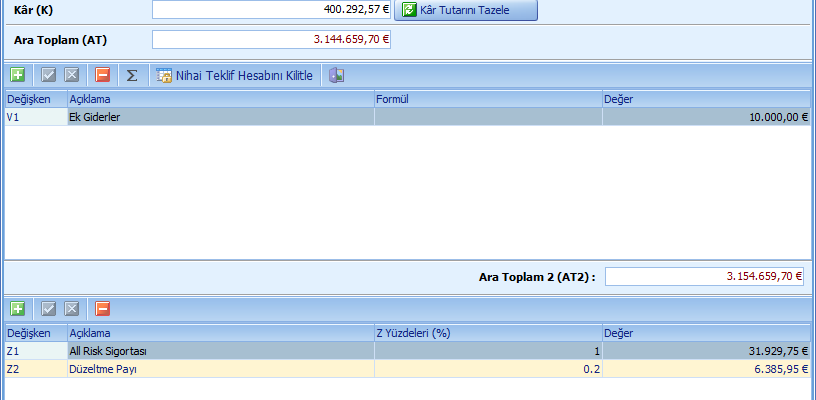Click green add icon above Ek Giderler table

point(19,75)
